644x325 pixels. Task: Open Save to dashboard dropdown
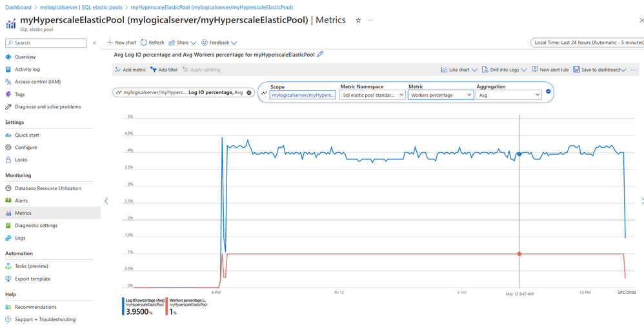(599, 70)
